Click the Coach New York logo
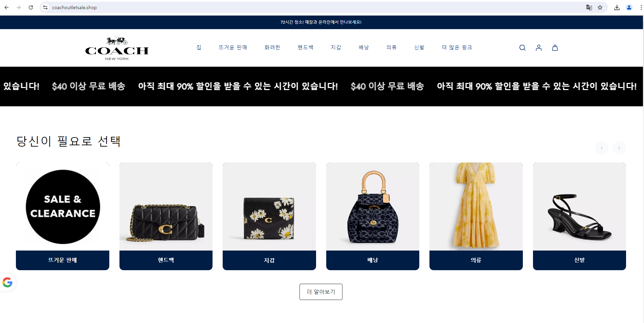Image resolution: width=644 pixels, height=323 pixels. [x=117, y=48]
